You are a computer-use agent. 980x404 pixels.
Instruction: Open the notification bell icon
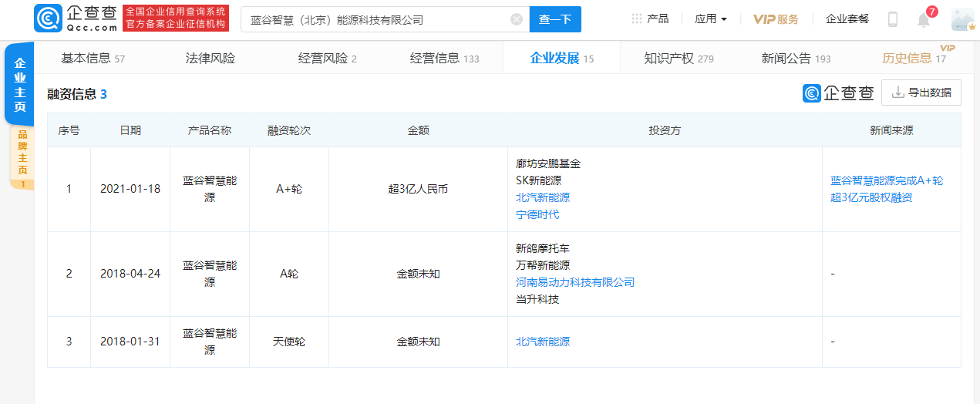(x=924, y=19)
